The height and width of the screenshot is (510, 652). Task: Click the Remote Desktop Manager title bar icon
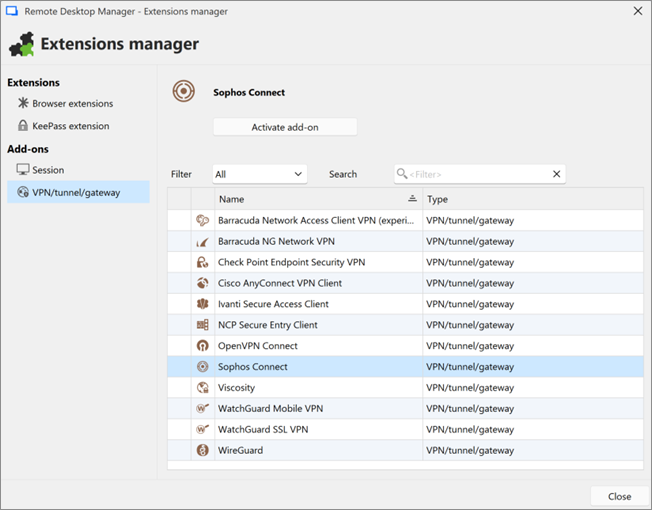pos(12,11)
